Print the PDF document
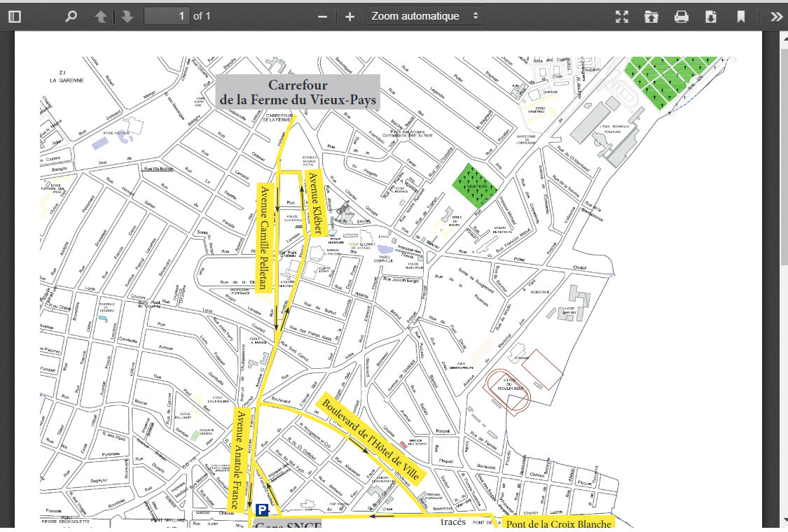This screenshot has width=788, height=532. point(681,17)
